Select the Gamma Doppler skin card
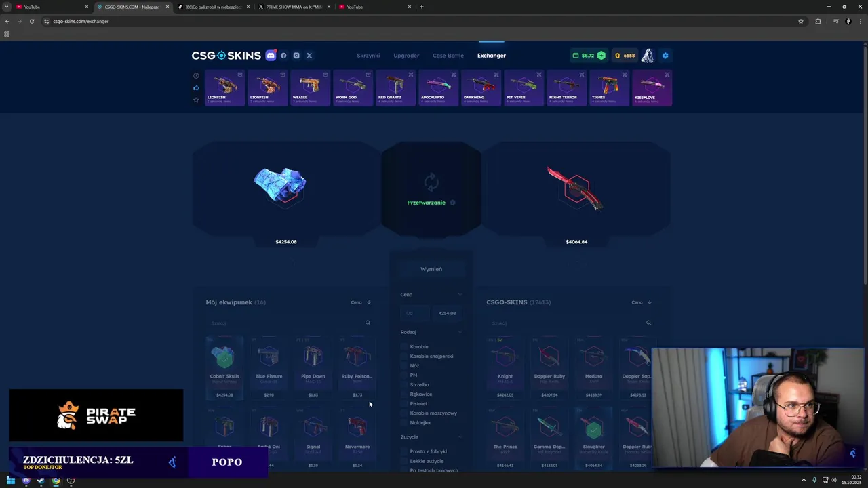 point(549,437)
